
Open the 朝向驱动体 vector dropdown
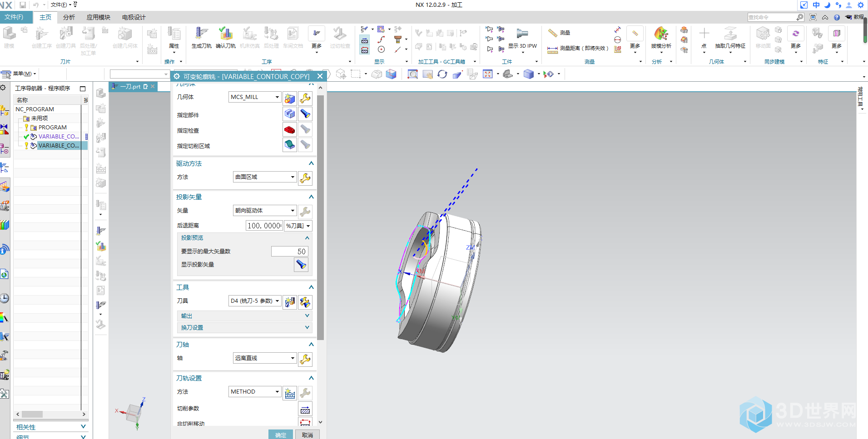[293, 211]
